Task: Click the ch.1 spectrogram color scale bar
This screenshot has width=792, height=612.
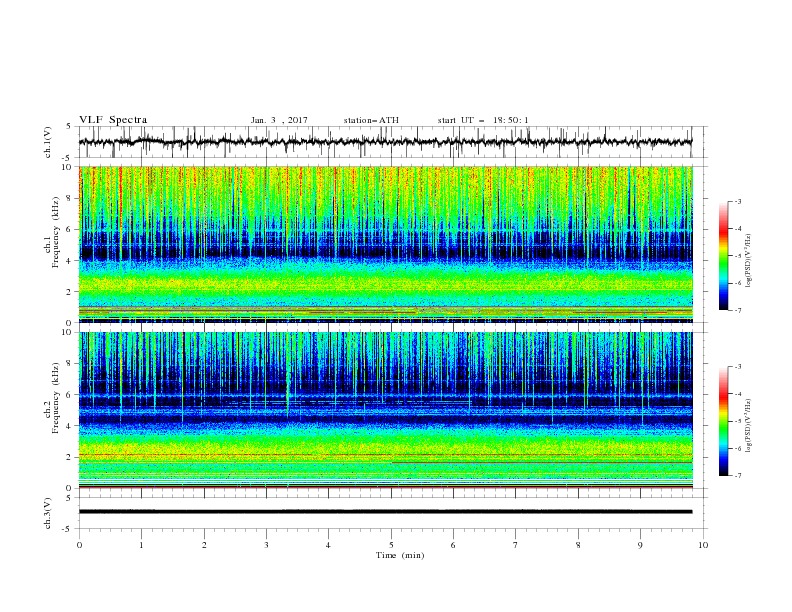Action: [x=723, y=256]
